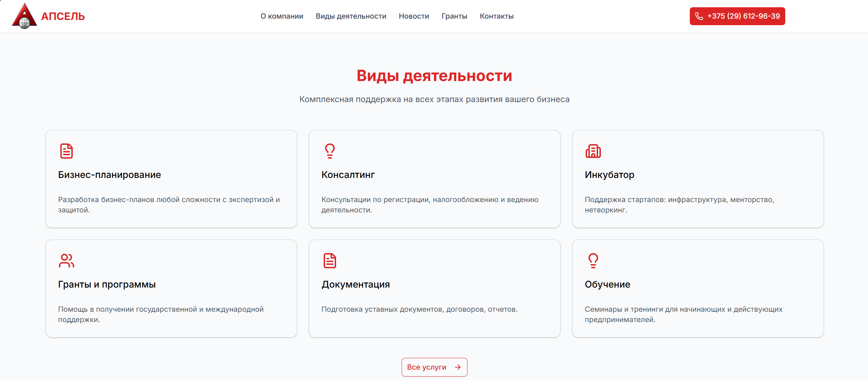Click the red Виды деятельности page heading

pyautogui.click(x=434, y=76)
